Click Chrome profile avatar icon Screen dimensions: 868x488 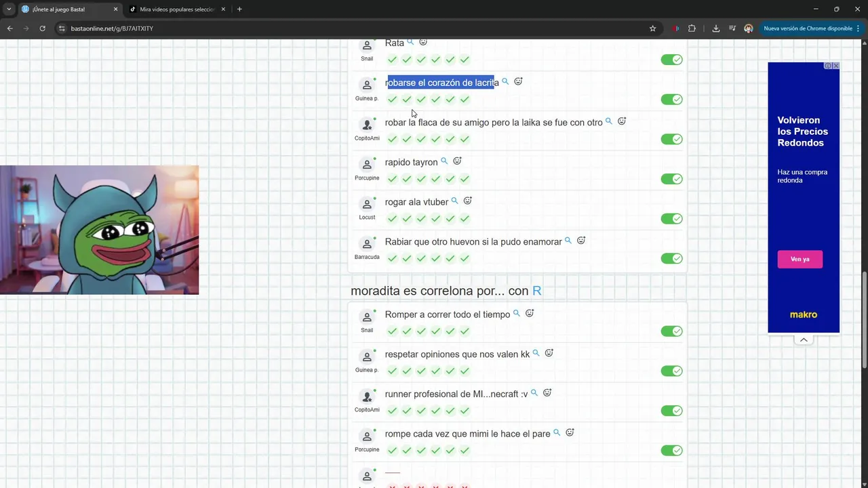tap(748, 28)
